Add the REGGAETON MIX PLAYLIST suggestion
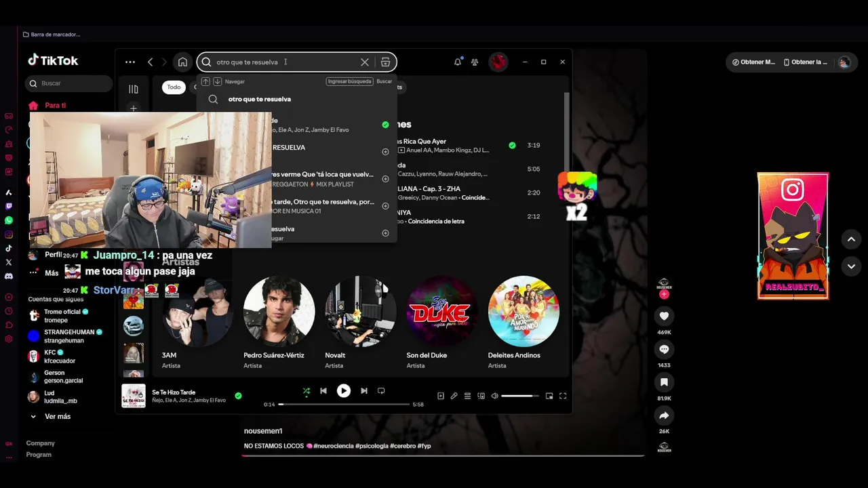The width and height of the screenshot is (868, 488). (385, 179)
